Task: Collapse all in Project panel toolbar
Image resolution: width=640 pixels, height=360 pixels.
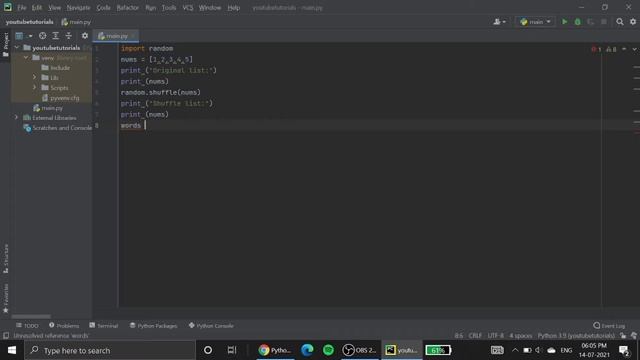Action: (69, 36)
